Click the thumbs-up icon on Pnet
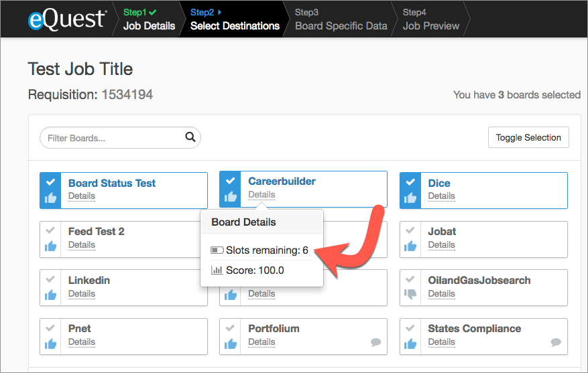This screenshot has width=588, height=373. [50, 343]
